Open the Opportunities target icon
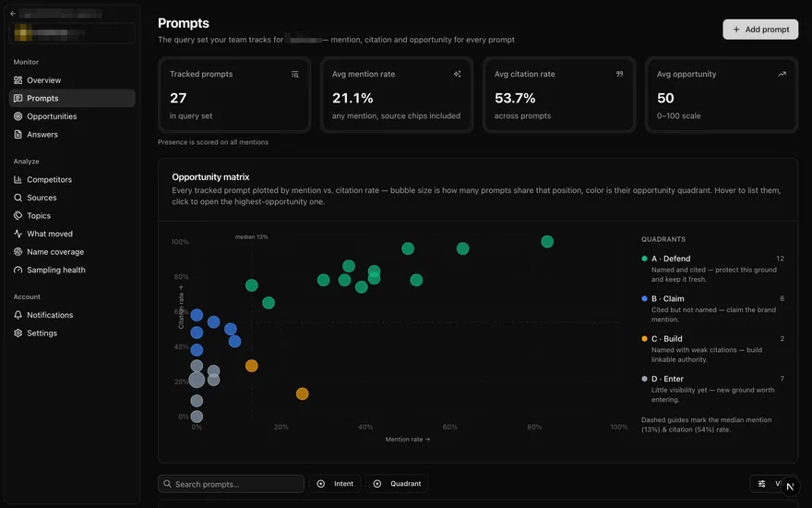The height and width of the screenshot is (508, 812). (18, 116)
